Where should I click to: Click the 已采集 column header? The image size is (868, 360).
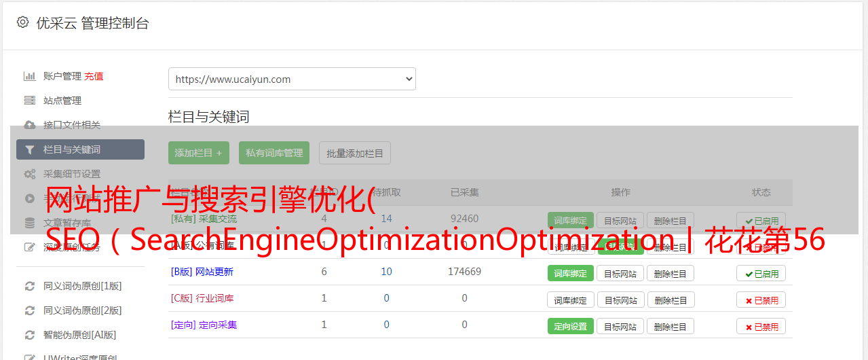[x=465, y=192]
